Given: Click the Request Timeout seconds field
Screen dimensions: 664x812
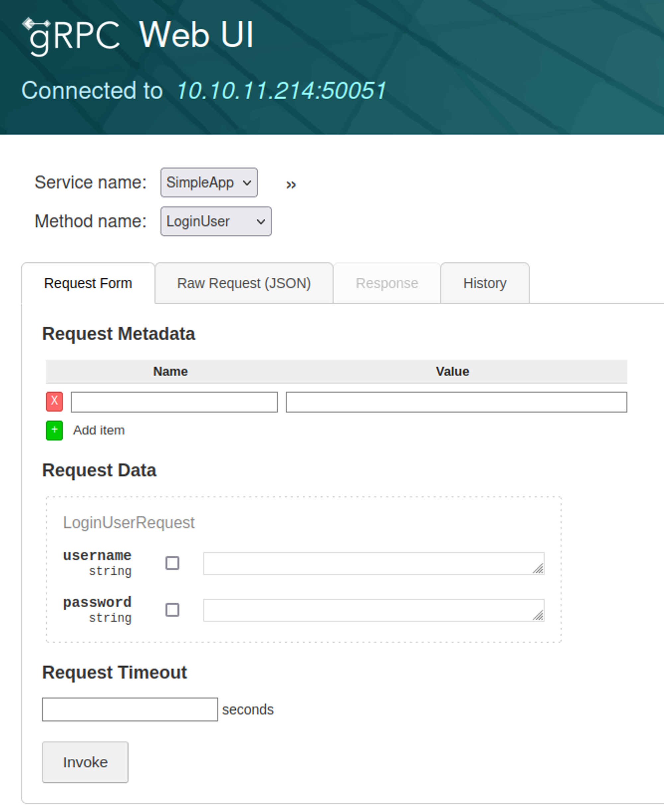Looking at the screenshot, I should pyautogui.click(x=130, y=709).
